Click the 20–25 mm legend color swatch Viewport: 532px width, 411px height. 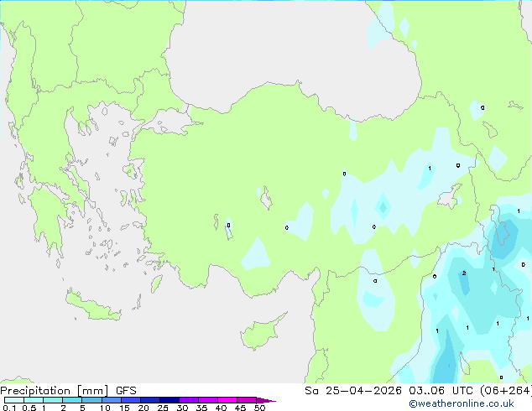(150, 400)
